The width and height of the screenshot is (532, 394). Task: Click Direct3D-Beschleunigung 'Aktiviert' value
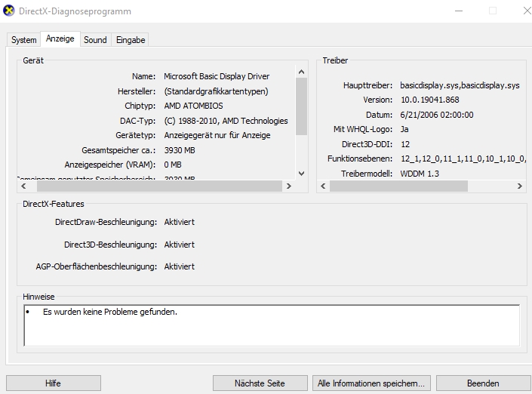click(x=180, y=245)
